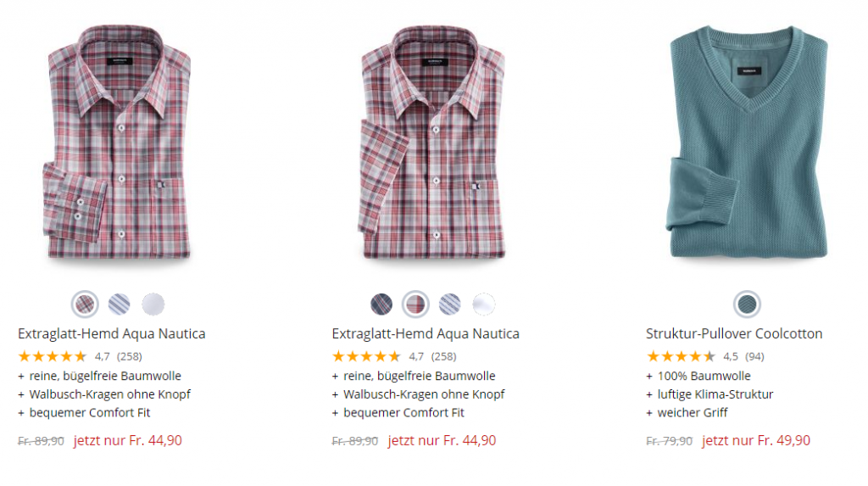Choose red plaid swatch under short-sleeve shirt
Screen dimensions: 868x486
(x=415, y=303)
